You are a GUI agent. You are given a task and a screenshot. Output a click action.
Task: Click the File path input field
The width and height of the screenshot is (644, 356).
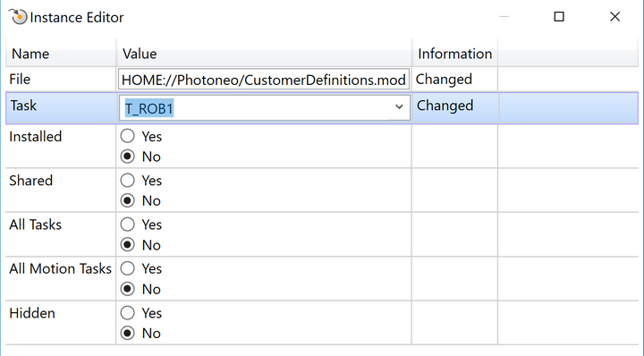(264, 79)
